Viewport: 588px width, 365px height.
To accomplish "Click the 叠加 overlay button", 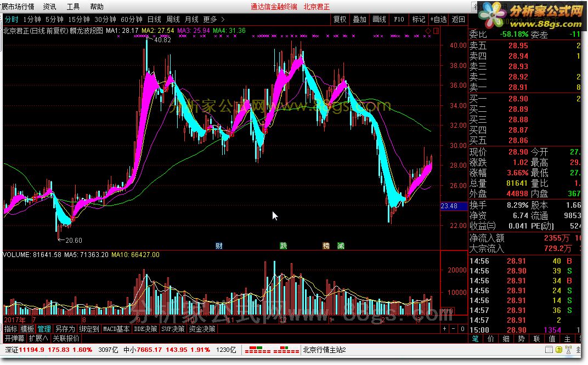I will point(359,20).
